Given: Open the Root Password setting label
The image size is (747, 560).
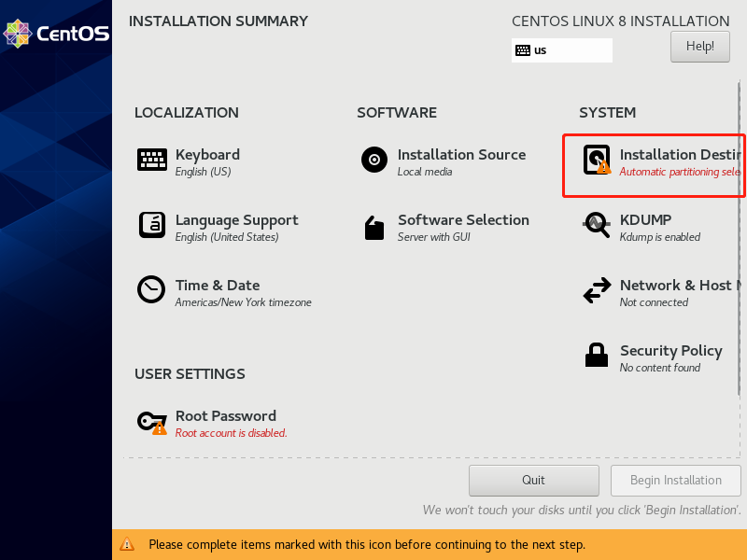Looking at the screenshot, I should pos(226,416).
